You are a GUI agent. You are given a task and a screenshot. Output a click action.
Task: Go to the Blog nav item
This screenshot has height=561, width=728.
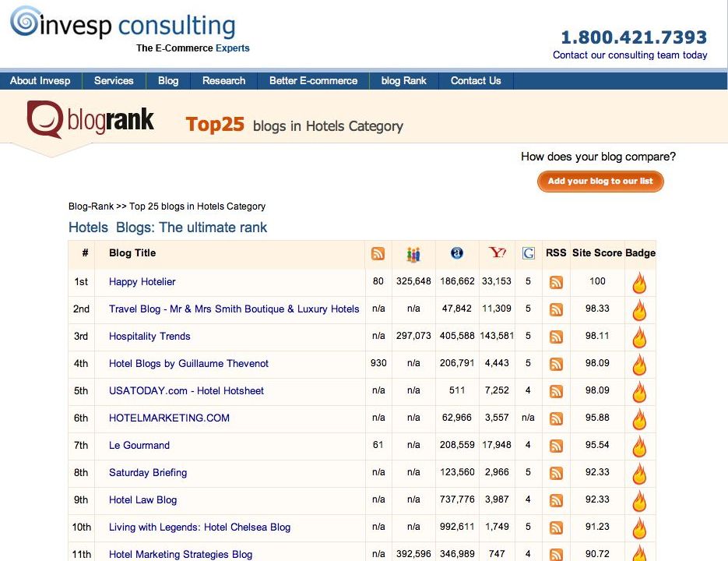[168, 81]
